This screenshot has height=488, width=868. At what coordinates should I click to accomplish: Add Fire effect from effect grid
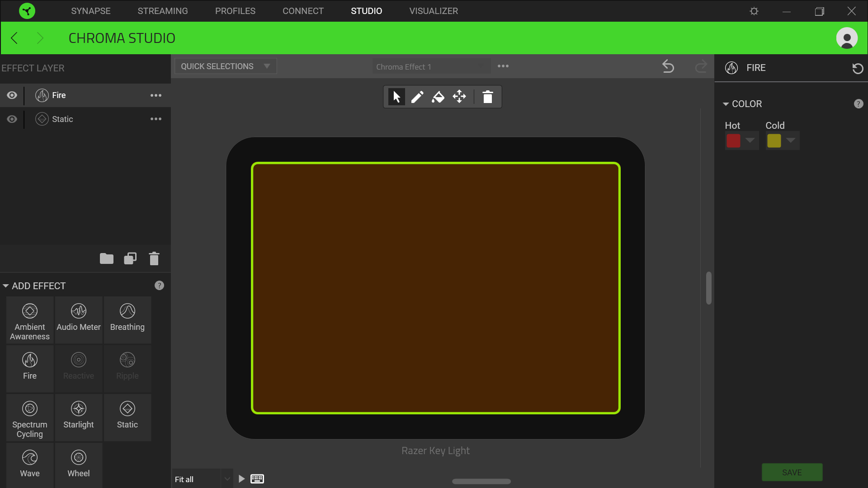click(x=30, y=369)
